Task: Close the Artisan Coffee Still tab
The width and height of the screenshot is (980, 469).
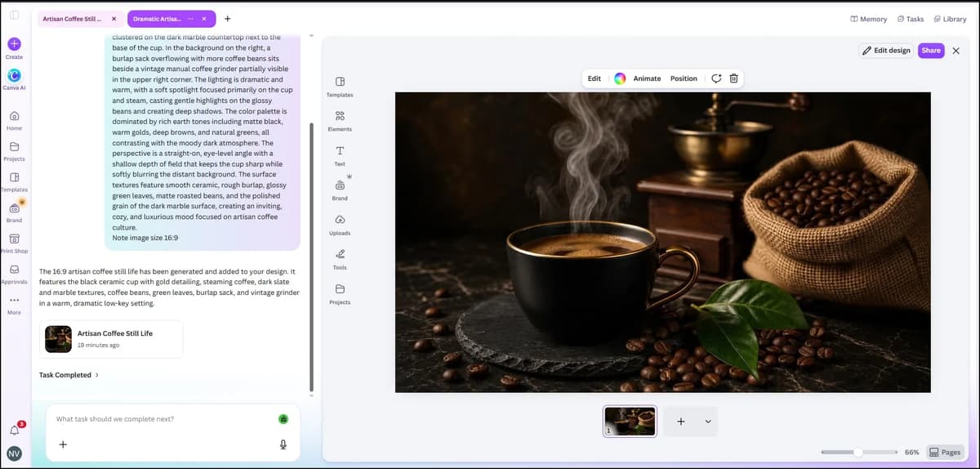Action: coord(114,19)
